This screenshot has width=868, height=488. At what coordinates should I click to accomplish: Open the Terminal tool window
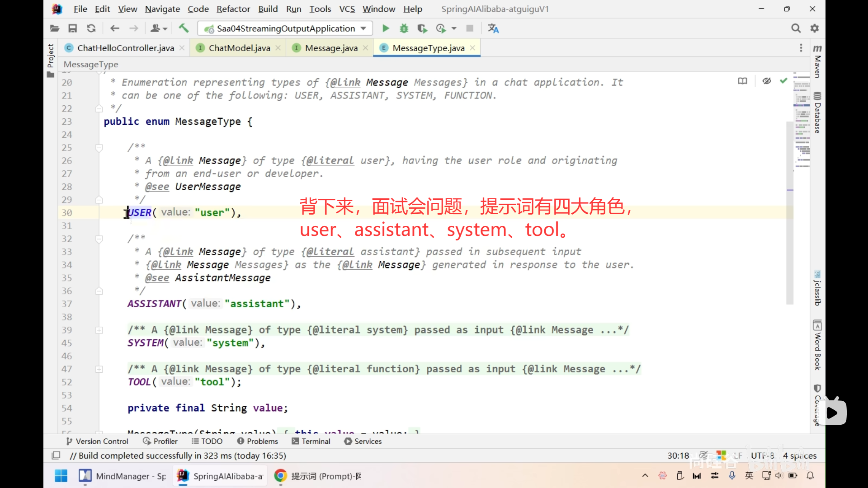tap(311, 441)
